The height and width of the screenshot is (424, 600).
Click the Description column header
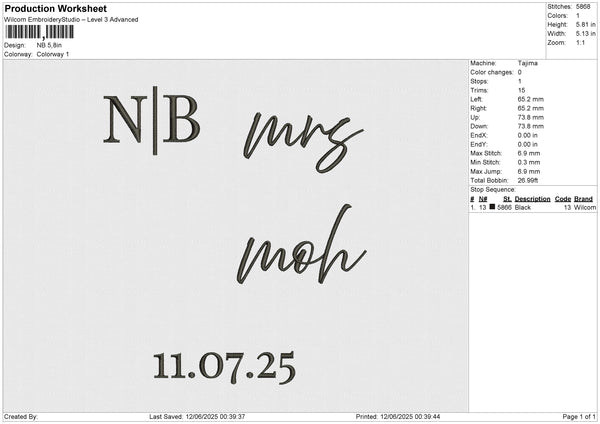tap(532, 199)
